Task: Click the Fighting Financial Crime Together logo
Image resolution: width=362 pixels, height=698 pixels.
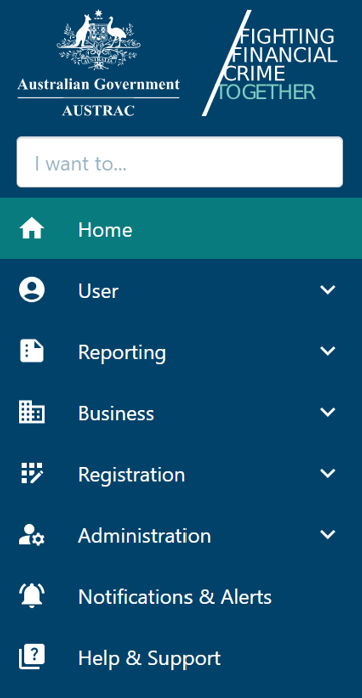Action: coord(270,63)
